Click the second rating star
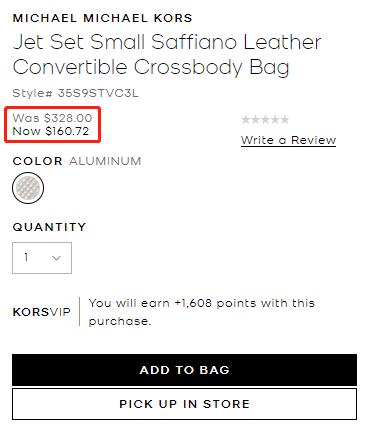 point(255,119)
